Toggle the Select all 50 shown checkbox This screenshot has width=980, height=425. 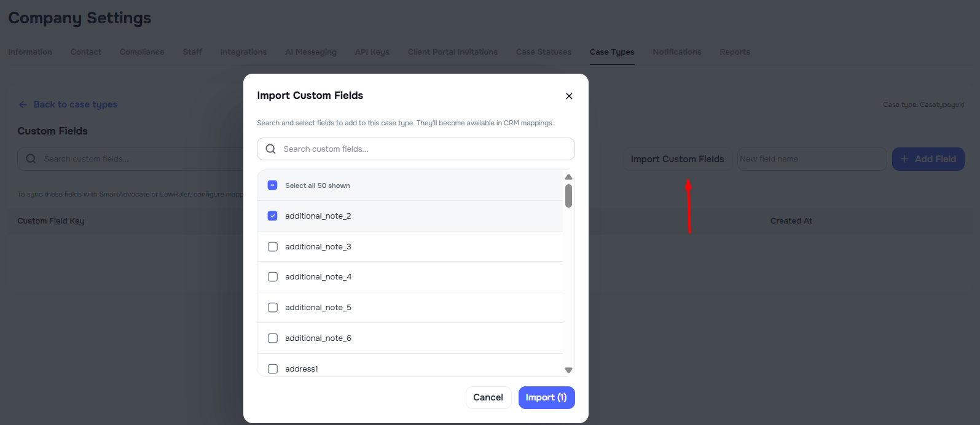[273, 185]
